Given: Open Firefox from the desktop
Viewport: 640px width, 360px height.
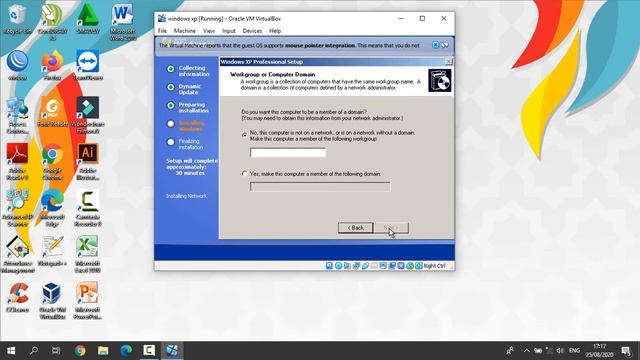Looking at the screenshot, I should pos(52,65).
